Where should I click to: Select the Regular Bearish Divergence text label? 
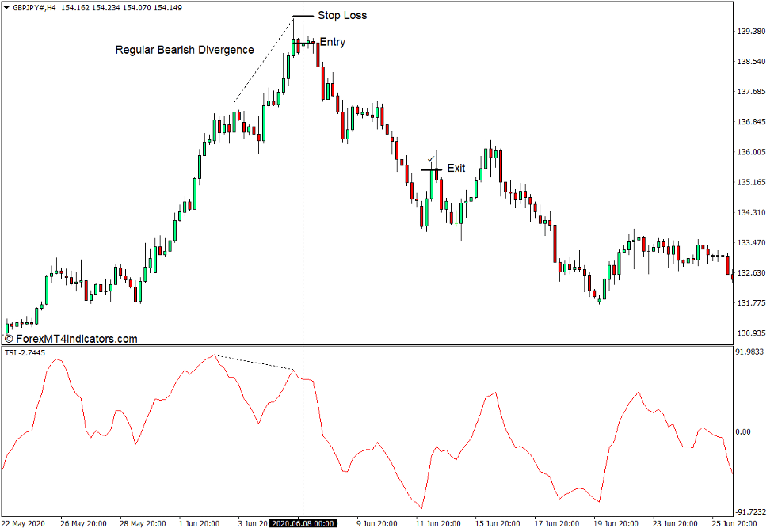[x=185, y=50]
